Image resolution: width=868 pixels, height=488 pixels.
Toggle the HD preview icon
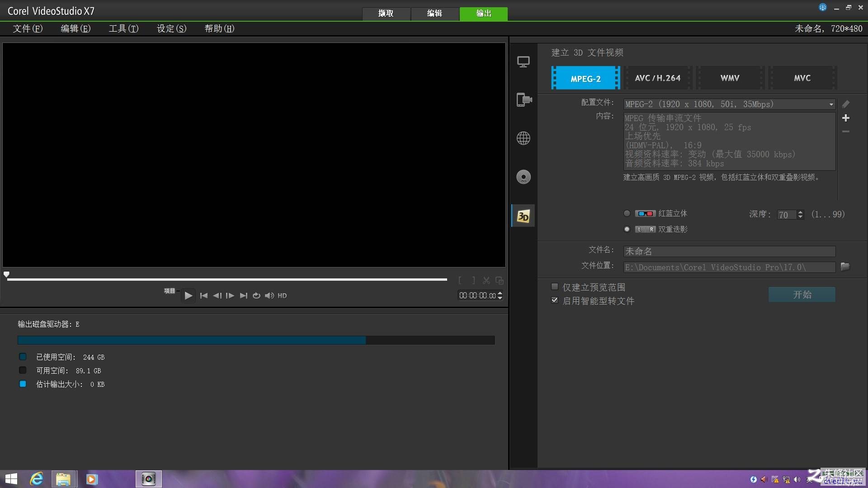(x=282, y=296)
